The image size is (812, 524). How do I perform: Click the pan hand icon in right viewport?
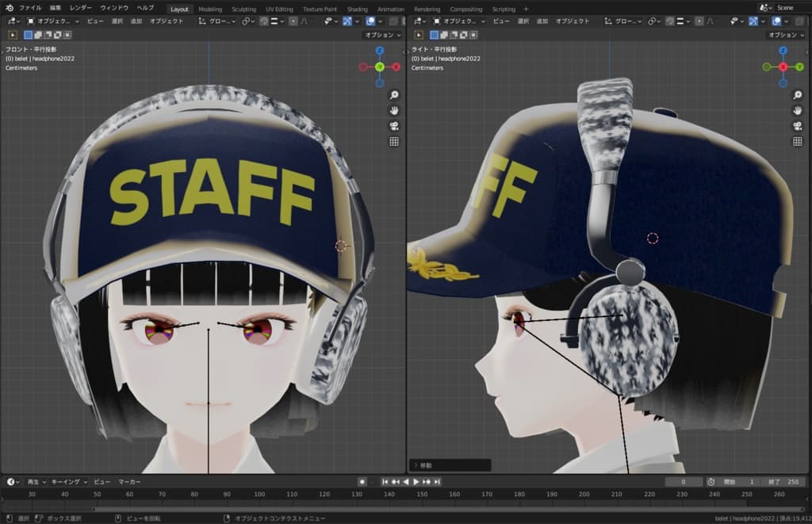(796, 110)
